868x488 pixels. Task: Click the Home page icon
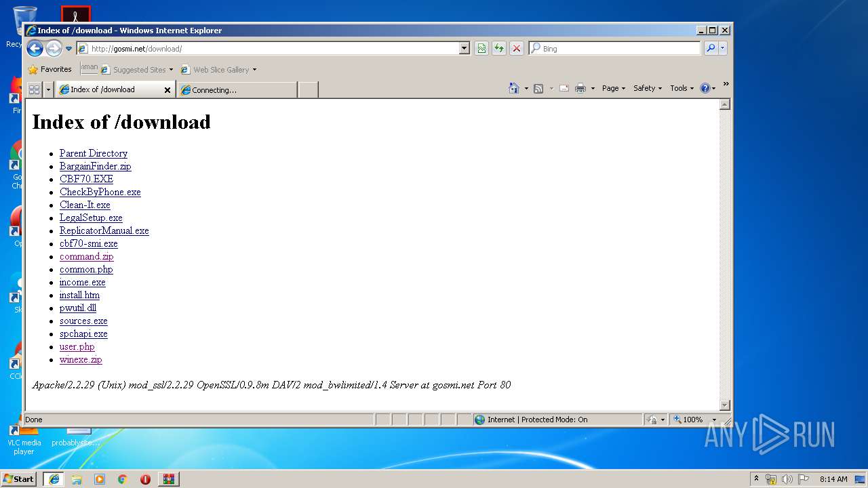coord(514,88)
